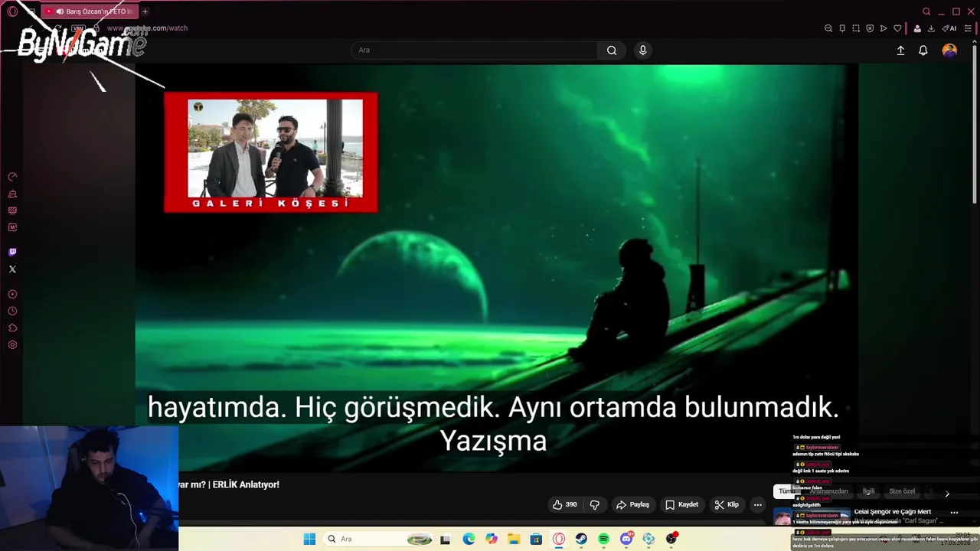
Task: Click the Kaydet save button
Action: (x=681, y=504)
